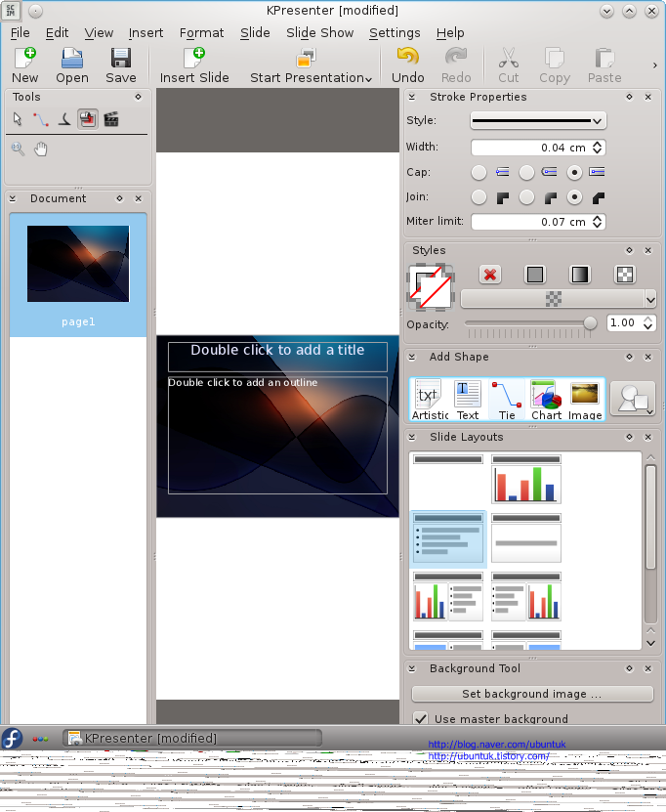Collapse the Background Tool panel

coord(412,668)
